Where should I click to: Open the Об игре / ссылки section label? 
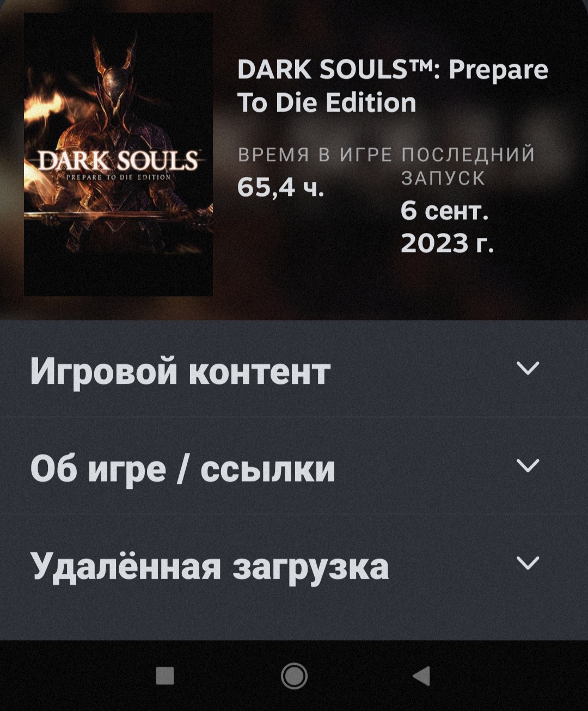tap(182, 469)
